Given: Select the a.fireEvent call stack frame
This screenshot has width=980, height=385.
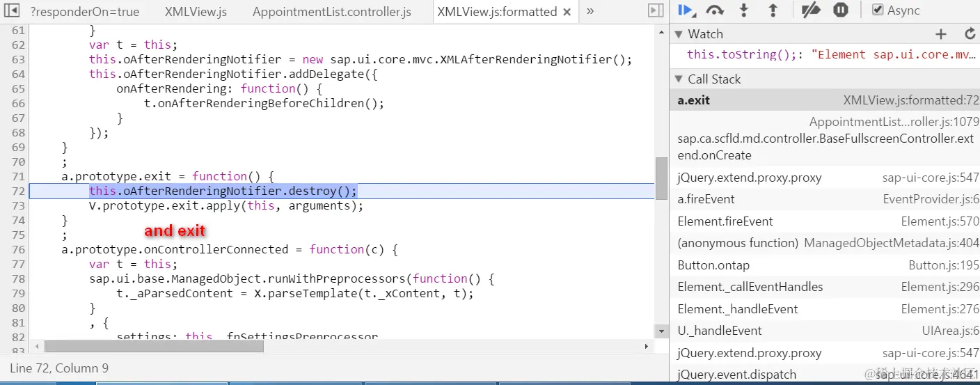Looking at the screenshot, I should point(825,199).
